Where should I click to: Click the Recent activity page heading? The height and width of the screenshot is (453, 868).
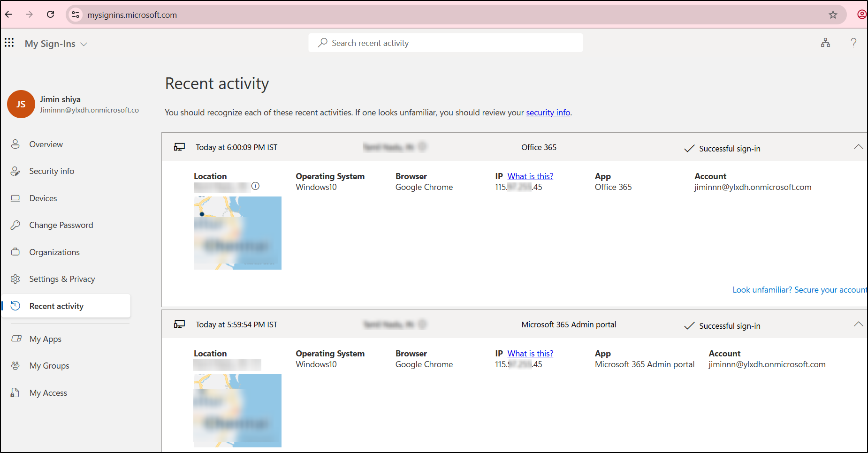click(217, 83)
